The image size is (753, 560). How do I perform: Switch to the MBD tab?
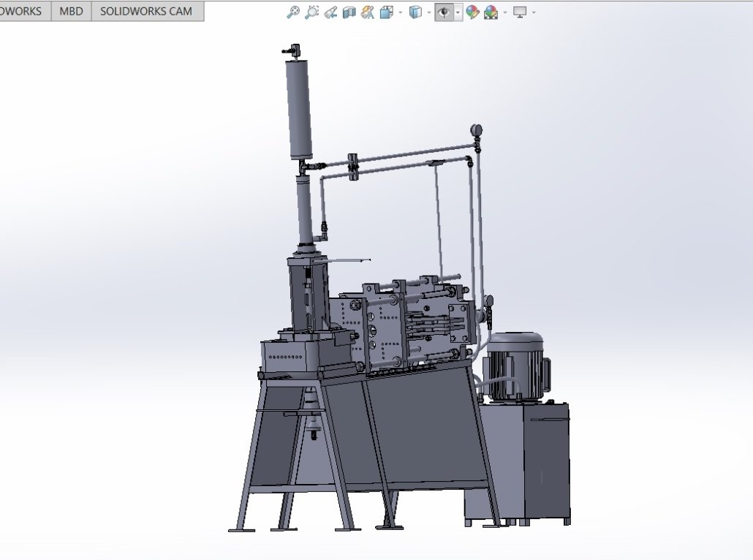71,12
